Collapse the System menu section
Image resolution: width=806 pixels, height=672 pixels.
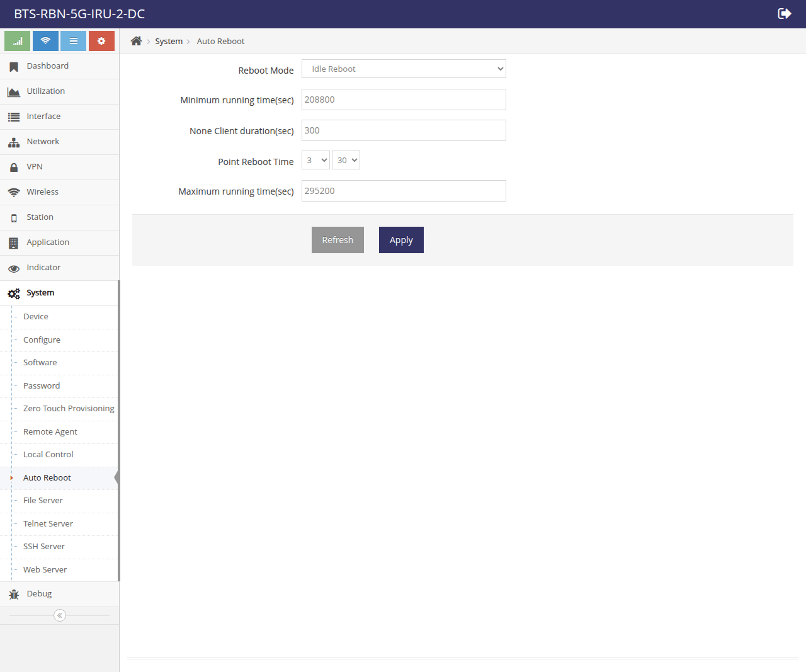59,293
